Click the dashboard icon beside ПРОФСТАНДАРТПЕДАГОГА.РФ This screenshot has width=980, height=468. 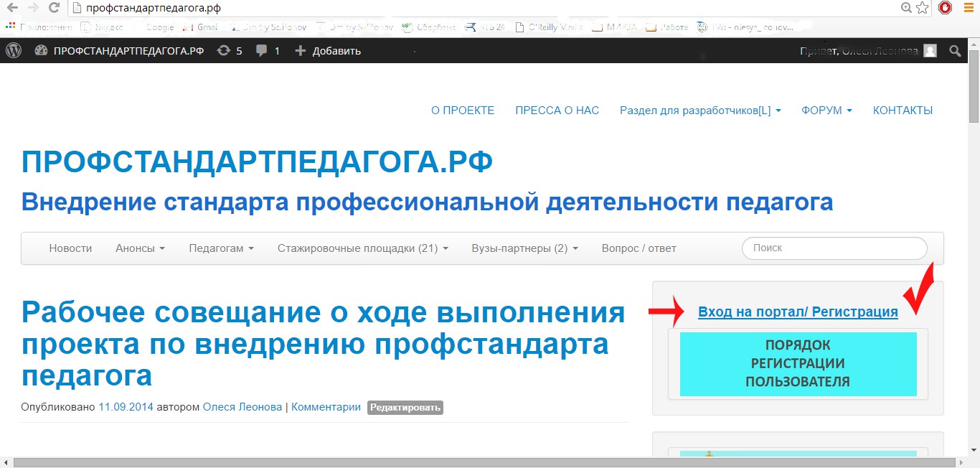click(x=41, y=51)
